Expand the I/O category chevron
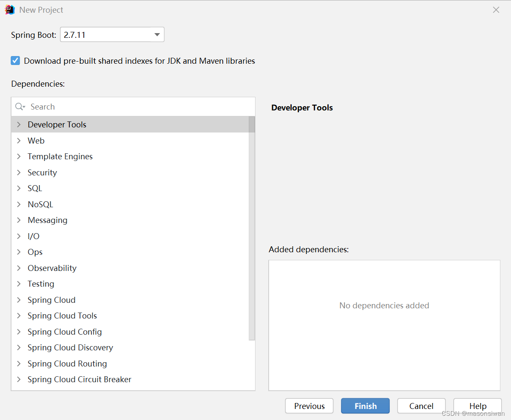 coord(19,236)
